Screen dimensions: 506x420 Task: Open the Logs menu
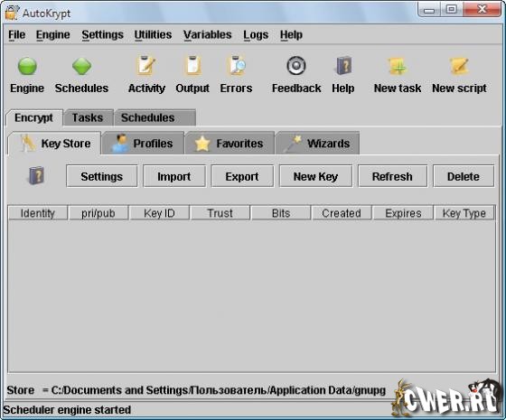point(256,35)
